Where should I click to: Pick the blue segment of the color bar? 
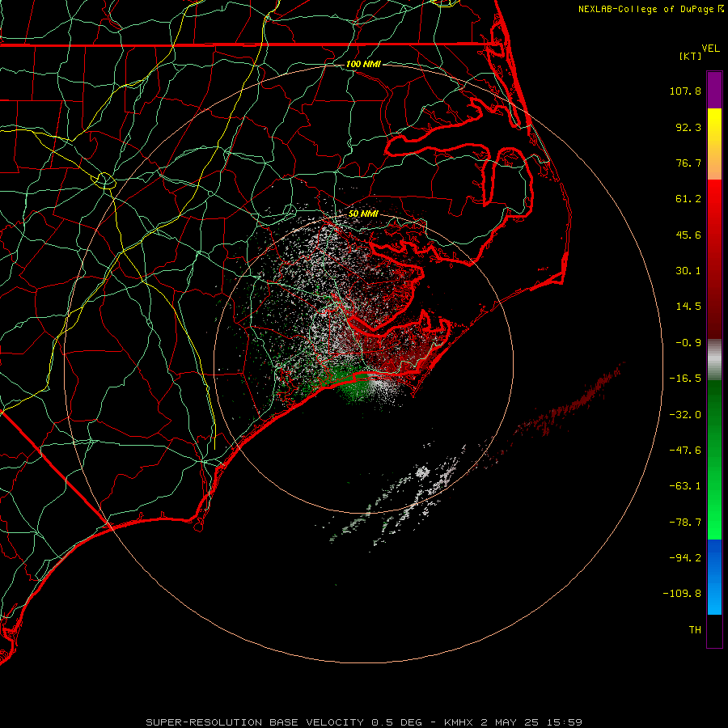click(x=714, y=577)
